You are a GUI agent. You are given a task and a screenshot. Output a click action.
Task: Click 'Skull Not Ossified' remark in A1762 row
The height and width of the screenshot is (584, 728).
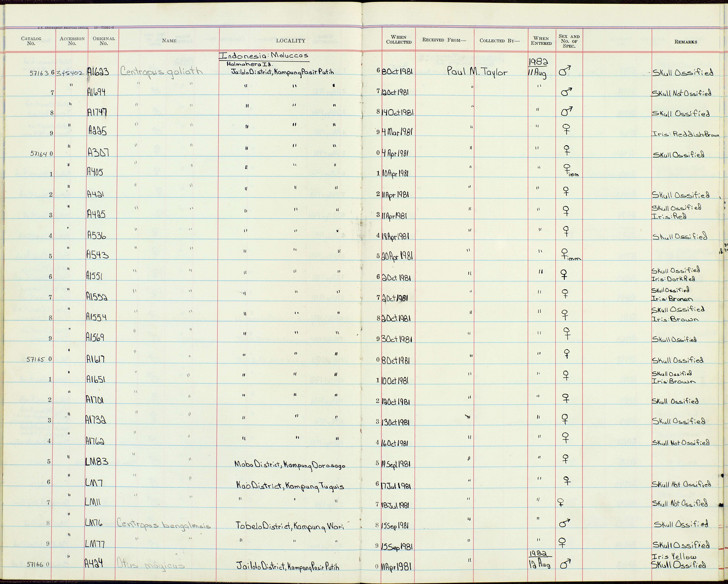(x=681, y=443)
